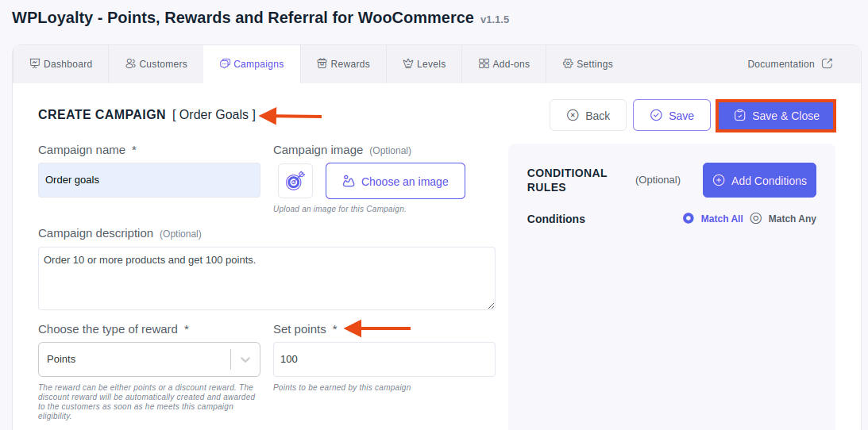Viewport: 868px width, 430px height.
Task: Click the Rewards gift icon
Action: tap(322, 63)
